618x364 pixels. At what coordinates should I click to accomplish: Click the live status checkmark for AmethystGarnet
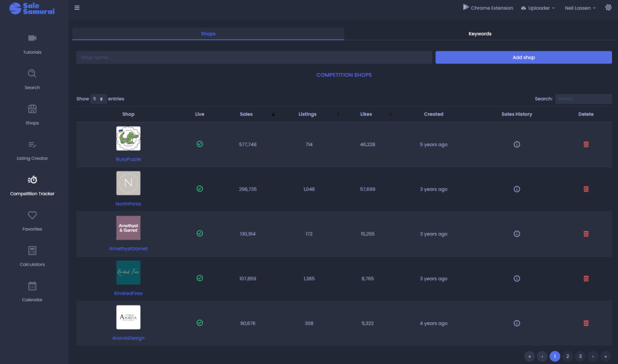tap(200, 234)
